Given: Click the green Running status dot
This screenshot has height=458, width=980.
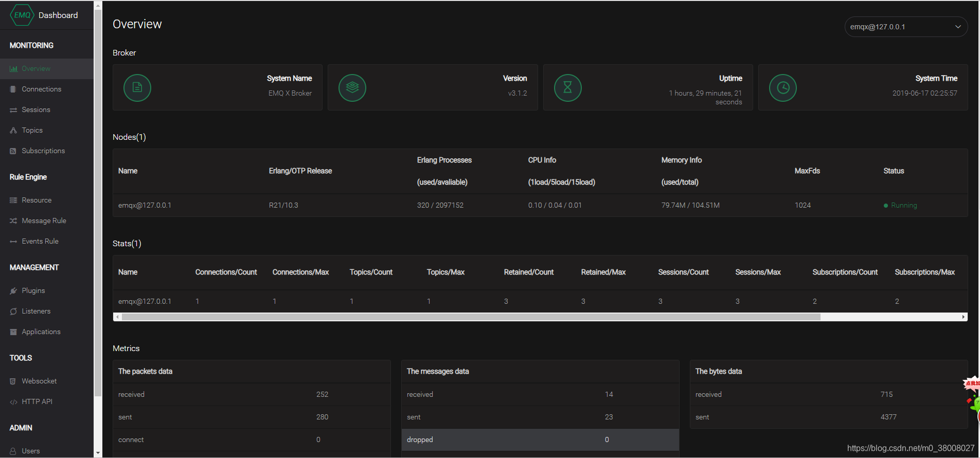Looking at the screenshot, I should coord(886,206).
